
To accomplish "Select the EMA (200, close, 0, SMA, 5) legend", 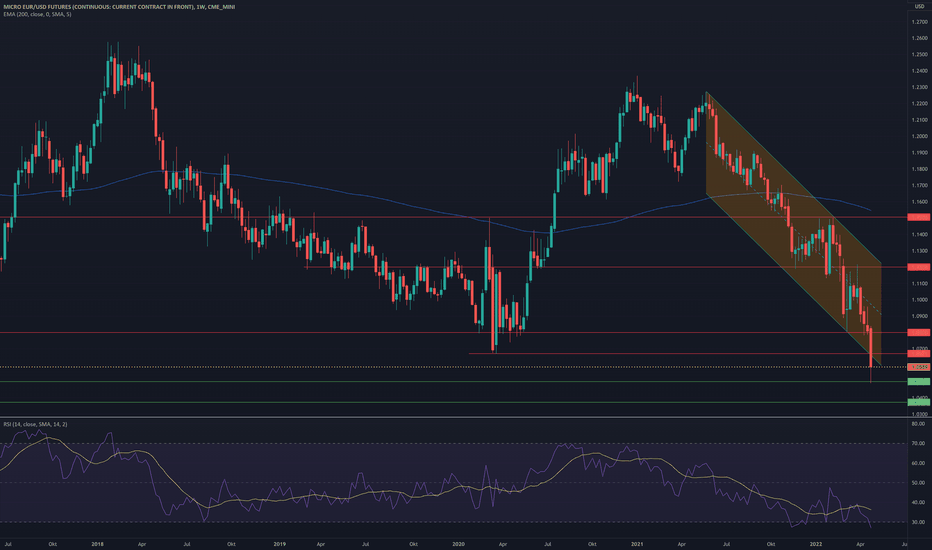I will click(x=36, y=14).
